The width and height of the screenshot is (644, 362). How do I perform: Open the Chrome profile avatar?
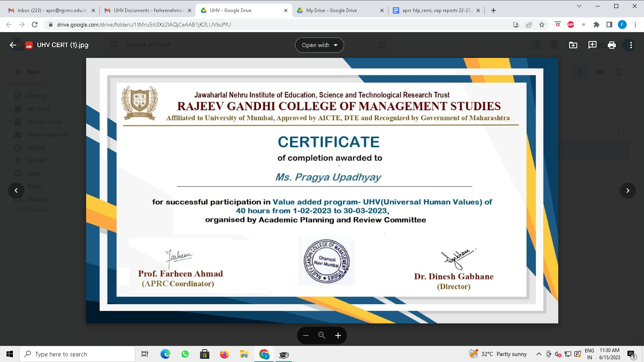622,25
